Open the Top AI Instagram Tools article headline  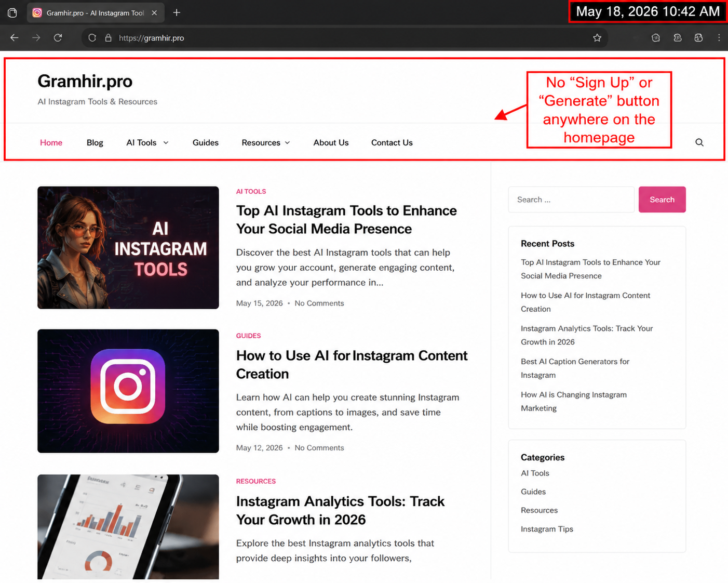pos(346,220)
